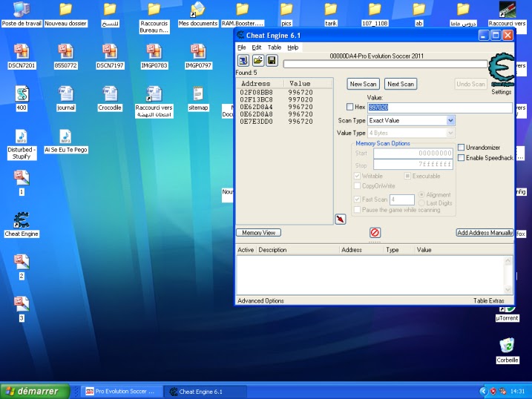
Task: Expand the Value Type dropdown
Action: pyautogui.click(x=450, y=133)
